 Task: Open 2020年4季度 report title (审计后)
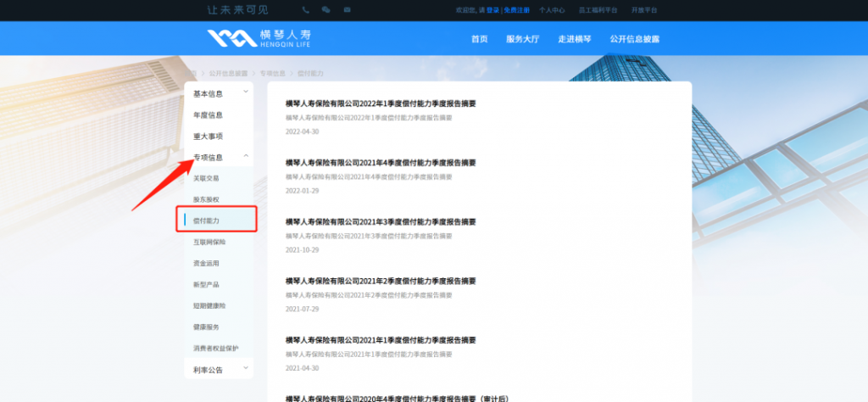click(397, 398)
